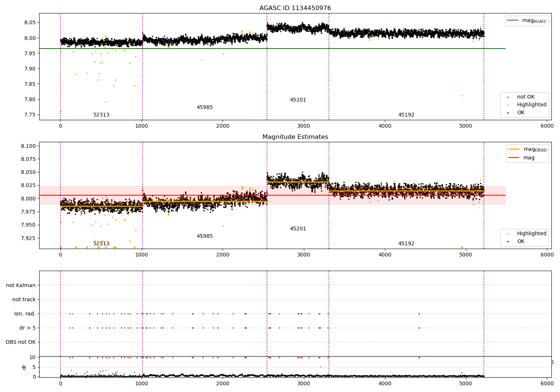Click the mag OBSID legend label text

click(535, 150)
